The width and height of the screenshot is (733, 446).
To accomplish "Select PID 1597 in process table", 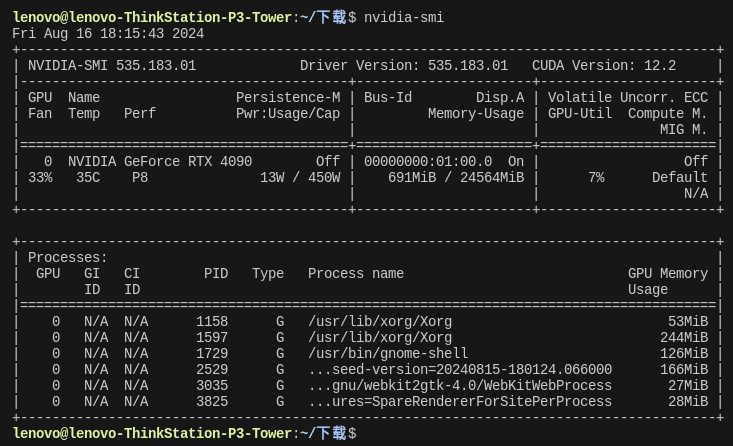I will [x=212, y=338].
